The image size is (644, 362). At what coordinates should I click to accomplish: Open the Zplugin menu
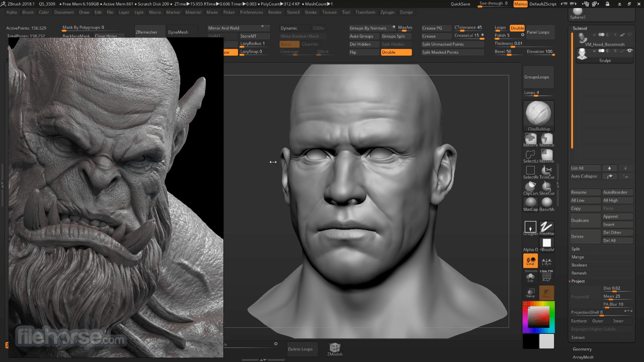387,12
